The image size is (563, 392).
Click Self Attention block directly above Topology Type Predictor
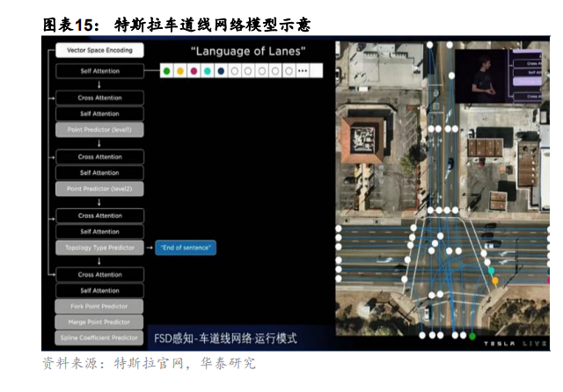99,232
